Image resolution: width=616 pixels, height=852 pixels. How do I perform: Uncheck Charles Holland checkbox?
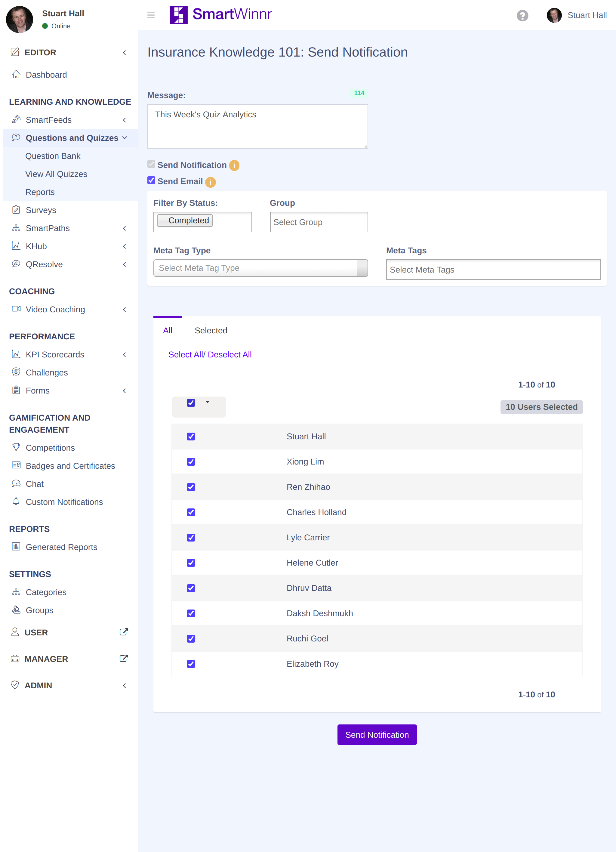click(x=191, y=512)
